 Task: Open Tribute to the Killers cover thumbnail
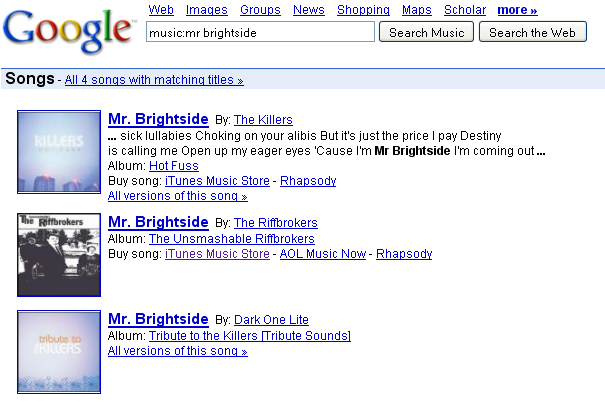[59, 352]
